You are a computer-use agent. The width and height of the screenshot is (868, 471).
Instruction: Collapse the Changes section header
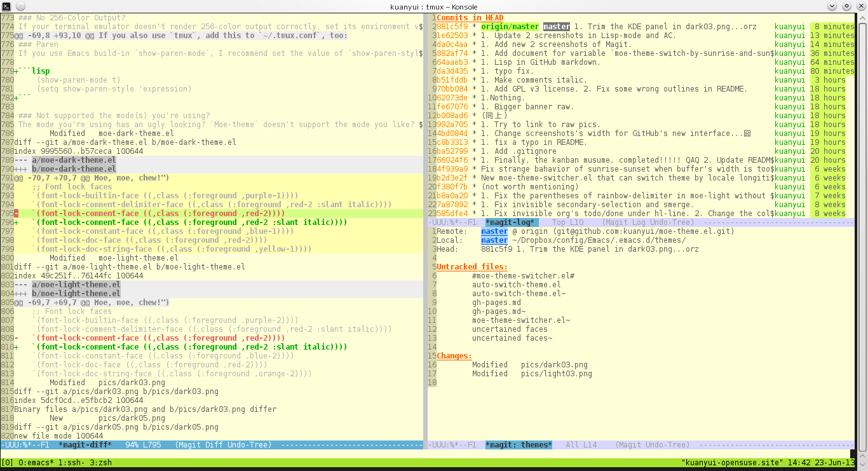pyautogui.click(x=454, y=356)
